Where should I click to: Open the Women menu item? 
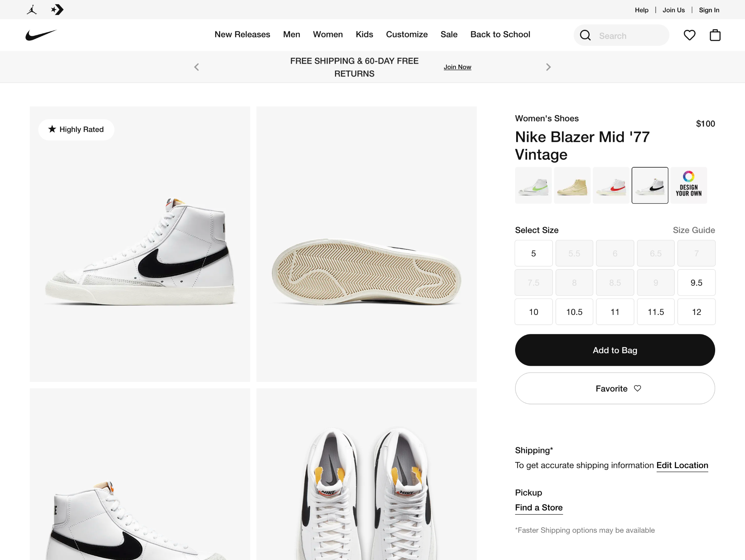point(328,35)
